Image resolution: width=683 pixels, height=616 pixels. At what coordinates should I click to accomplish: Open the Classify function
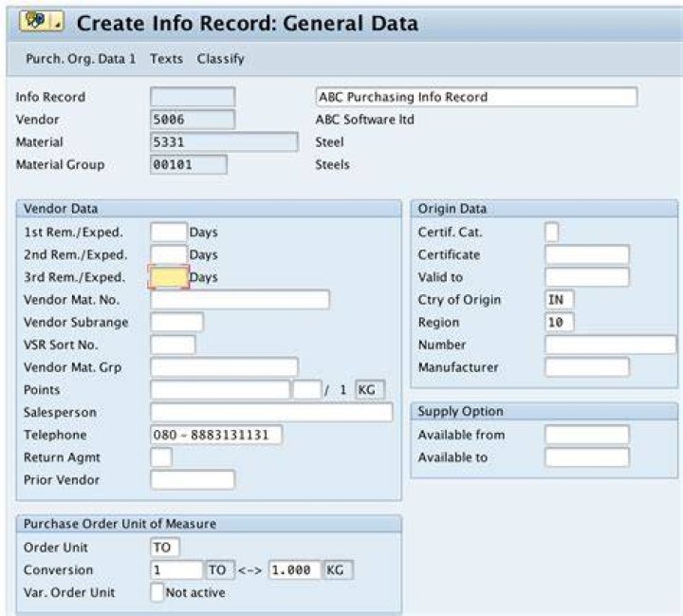pyautogui.click(x=220, y=59)
